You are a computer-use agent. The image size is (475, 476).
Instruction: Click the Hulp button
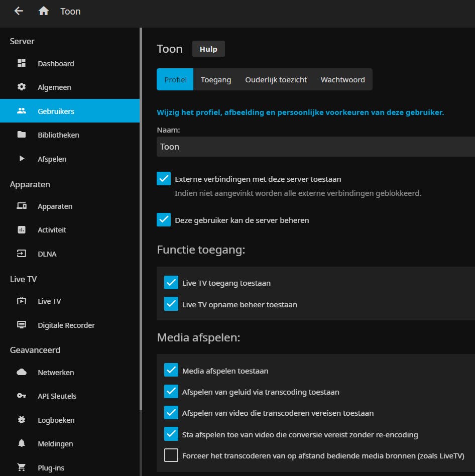click(208, 49)
